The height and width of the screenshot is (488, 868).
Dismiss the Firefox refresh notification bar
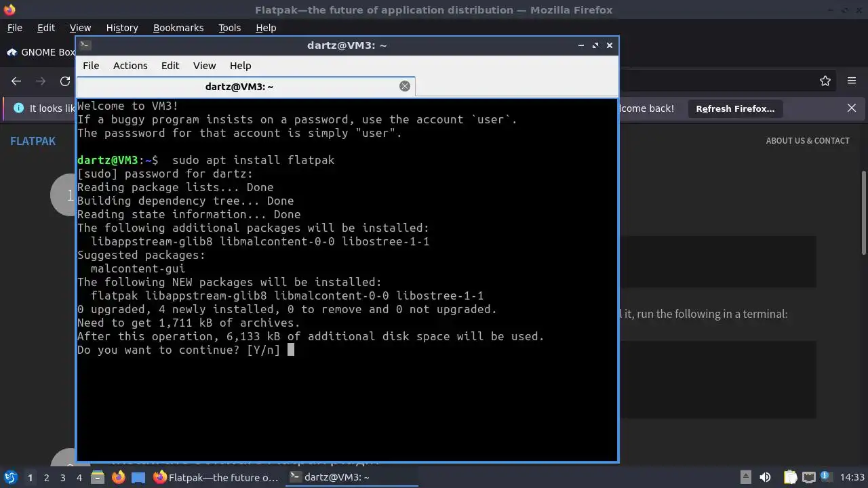click(x=852, y=108)
